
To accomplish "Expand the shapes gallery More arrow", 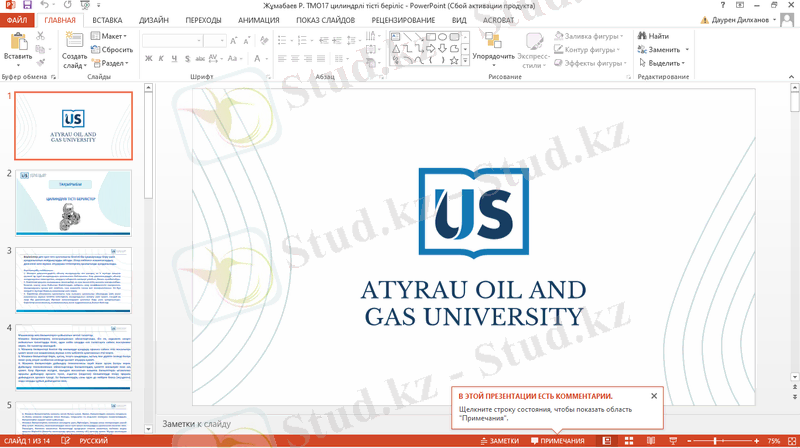I will click(x=465, y=60).
